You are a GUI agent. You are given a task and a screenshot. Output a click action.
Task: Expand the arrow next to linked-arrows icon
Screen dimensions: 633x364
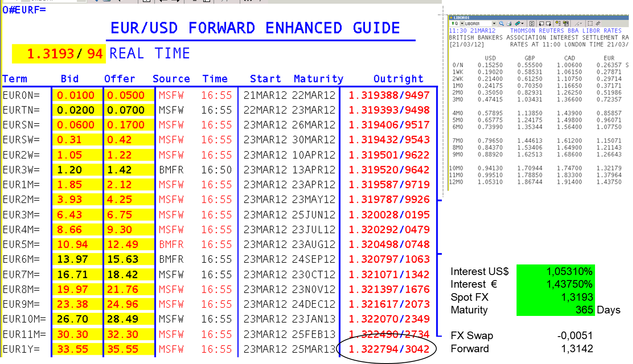click(x=522, y=24)
